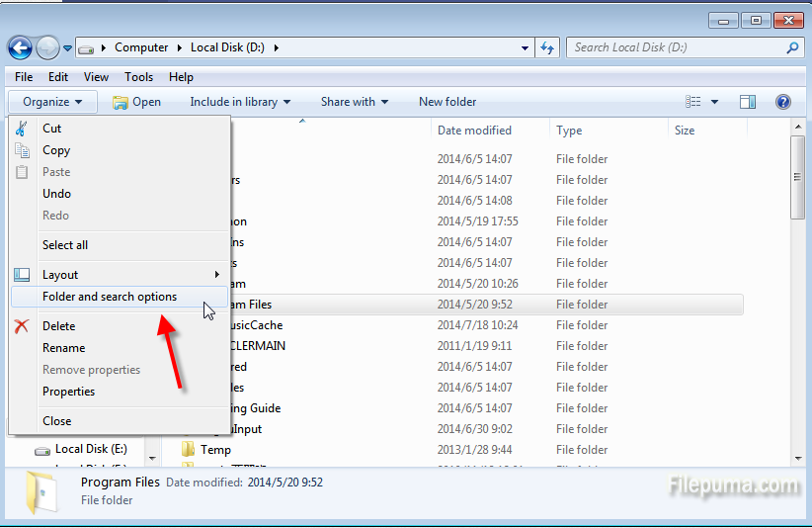Open the Help question mark icon
812x528 pixels.
point(783,102)
